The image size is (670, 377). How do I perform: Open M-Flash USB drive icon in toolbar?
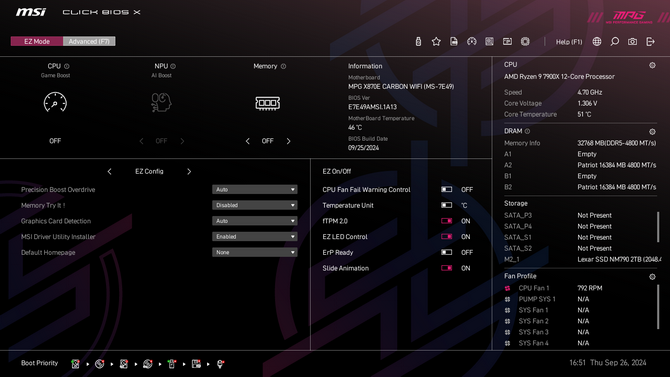click(x=418, y=41)
